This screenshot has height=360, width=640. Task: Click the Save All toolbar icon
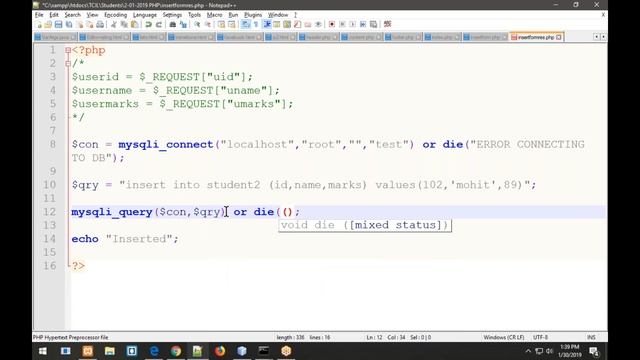click(69, 24)
